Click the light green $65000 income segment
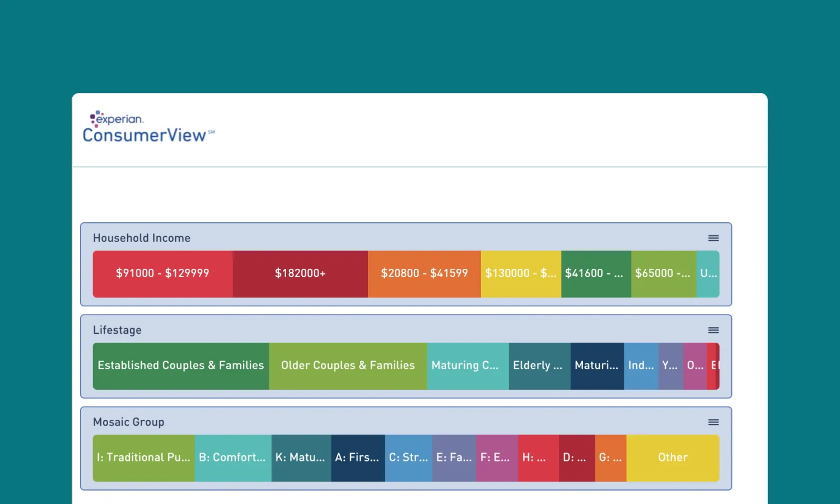The image size is (840, 504). pos(664,274)
